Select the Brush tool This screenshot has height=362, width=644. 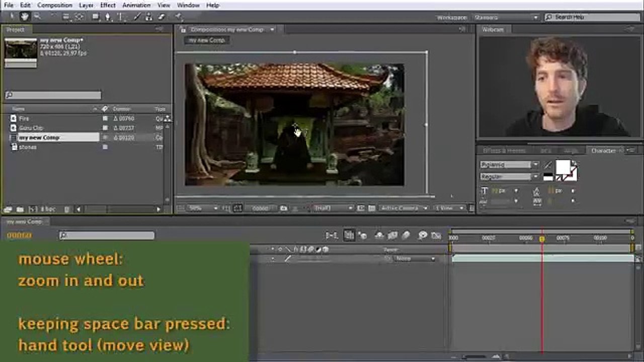pos(138,17)
